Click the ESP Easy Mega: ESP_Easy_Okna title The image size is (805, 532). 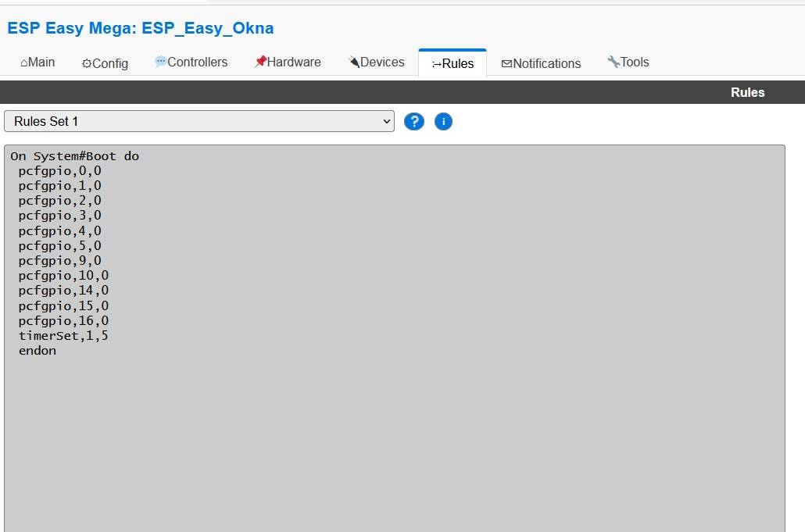click(x=141, y=27)
